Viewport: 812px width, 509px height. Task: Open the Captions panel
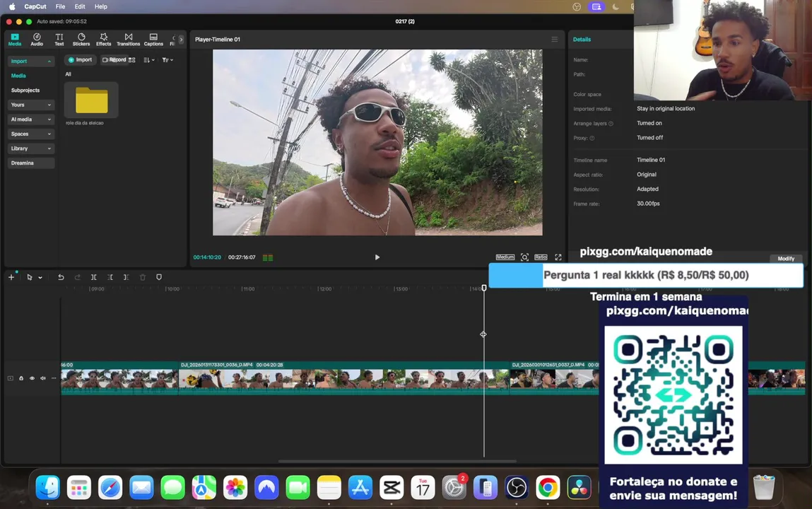pos(153,40)
